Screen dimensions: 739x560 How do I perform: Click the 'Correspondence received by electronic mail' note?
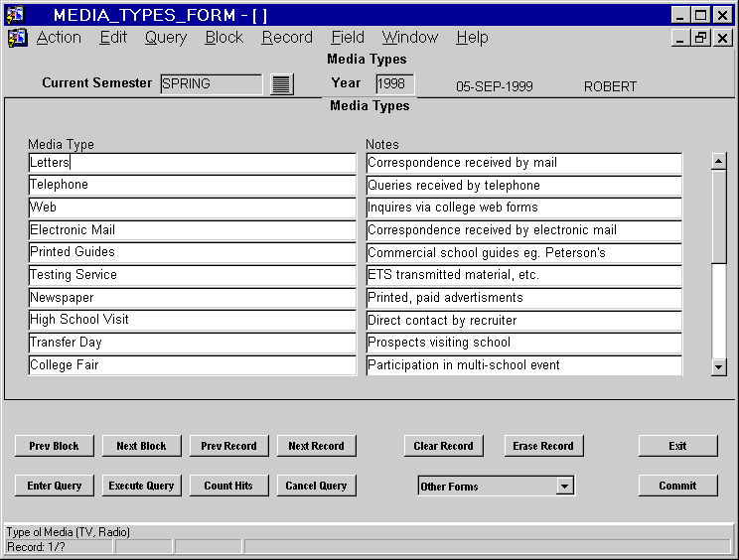click(524, 230)
